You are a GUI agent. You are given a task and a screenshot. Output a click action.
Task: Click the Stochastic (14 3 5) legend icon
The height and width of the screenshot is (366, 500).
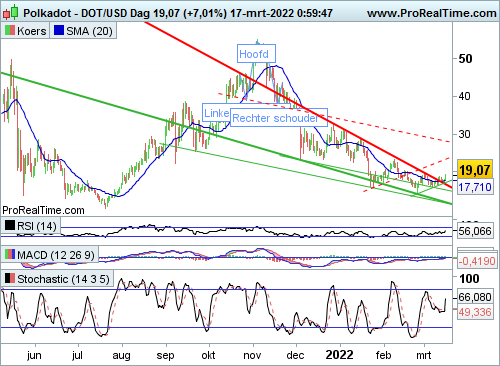pyautogui.click(x=10, y=278)
